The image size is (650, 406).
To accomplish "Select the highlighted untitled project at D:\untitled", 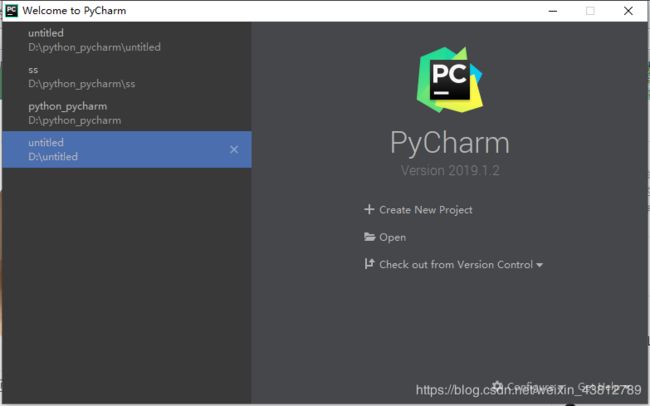I will click(x=126, y=149).
